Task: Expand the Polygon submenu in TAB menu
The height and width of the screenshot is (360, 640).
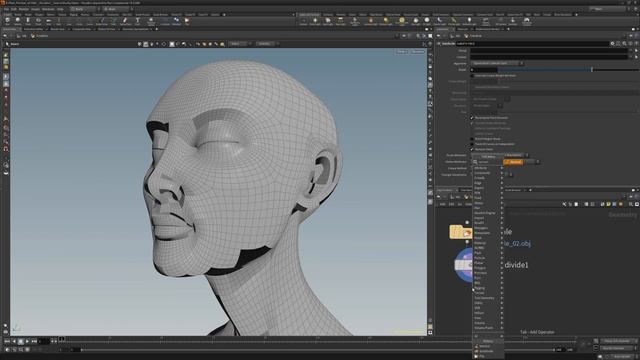Action: pos(488,268)
